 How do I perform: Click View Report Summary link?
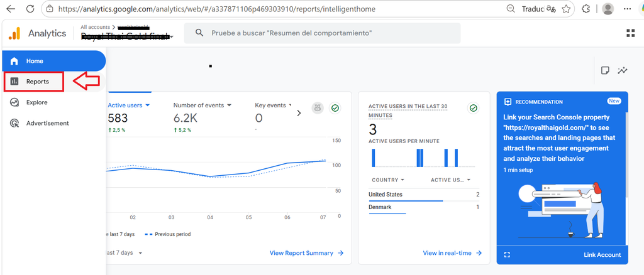(306, 253)
